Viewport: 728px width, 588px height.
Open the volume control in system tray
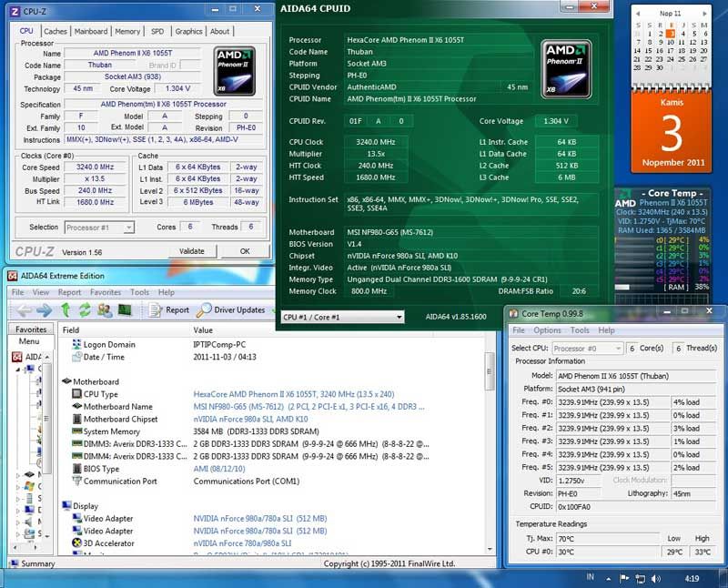655,579
